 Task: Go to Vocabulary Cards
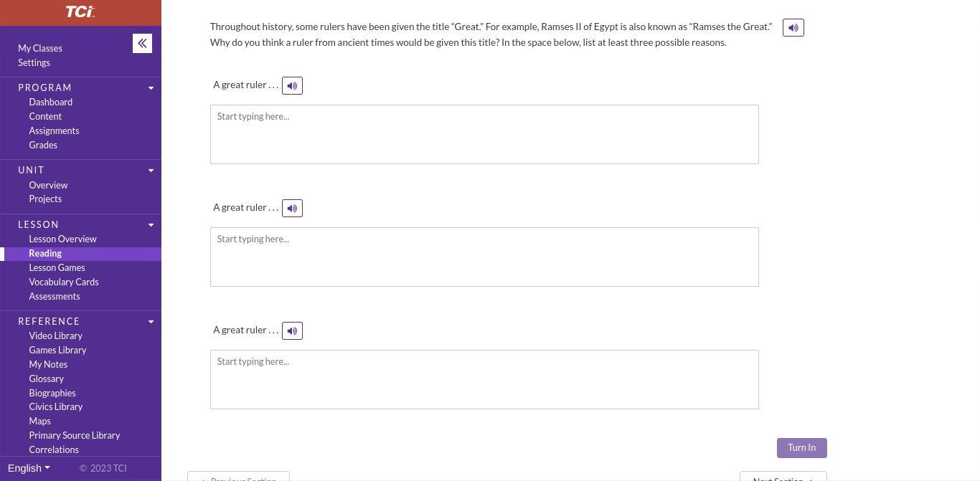point(64,282)
